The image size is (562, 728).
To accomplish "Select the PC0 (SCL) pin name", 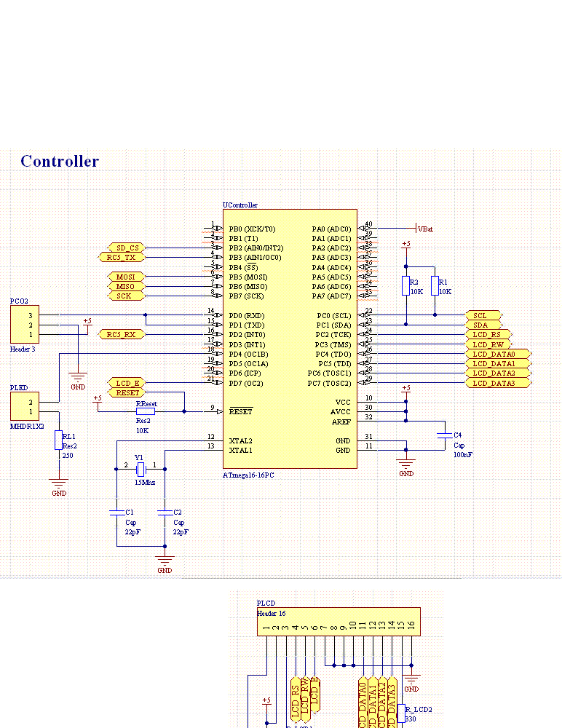I will click(334, 316).
